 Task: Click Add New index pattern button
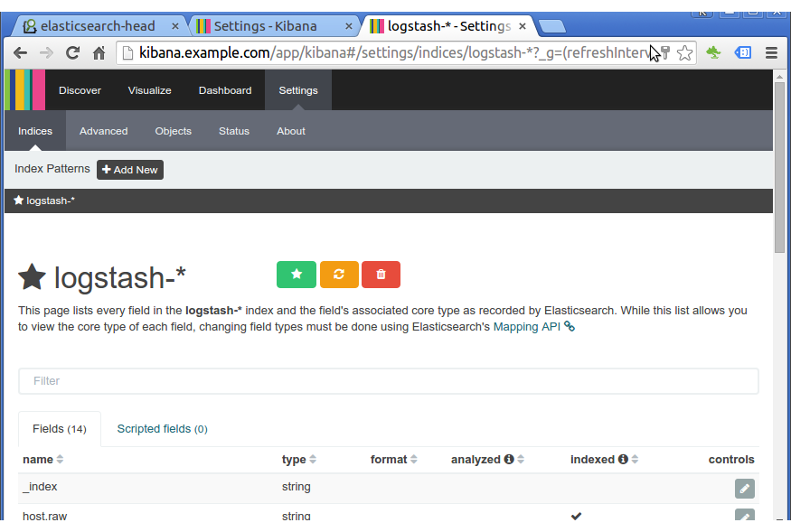click(130, 170)
